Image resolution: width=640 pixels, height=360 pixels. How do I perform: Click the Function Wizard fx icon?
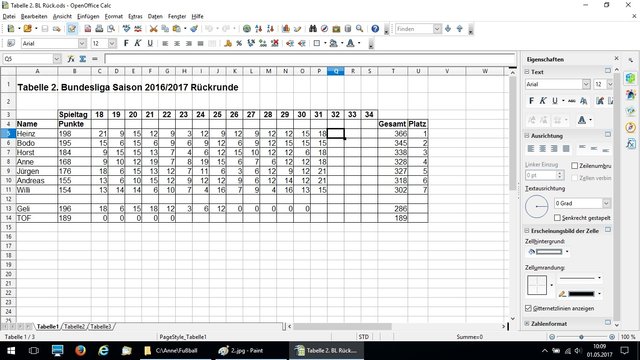[x=71, y=59]
